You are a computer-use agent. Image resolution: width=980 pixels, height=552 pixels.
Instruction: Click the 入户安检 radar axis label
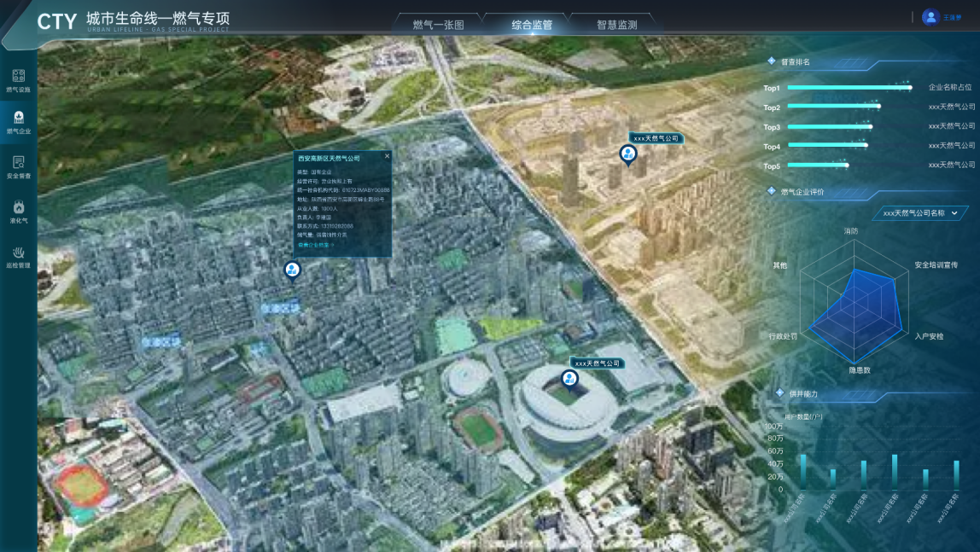coord(929,336)
